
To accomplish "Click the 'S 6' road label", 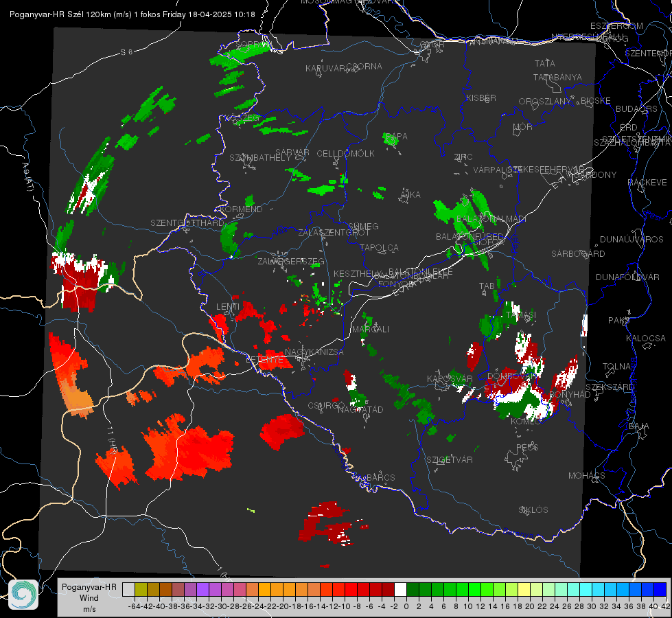I will click(126, 52).
